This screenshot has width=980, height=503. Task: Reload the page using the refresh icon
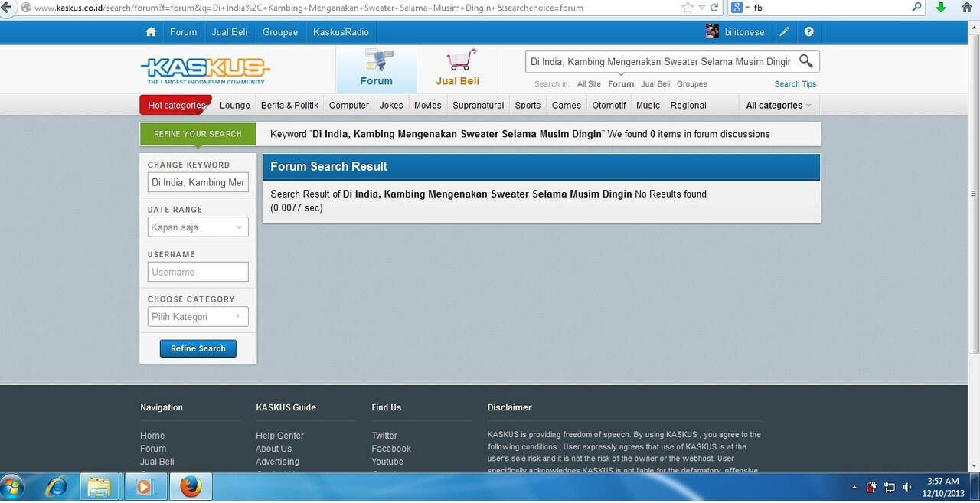pyautogui.click(x=714, y=8)
